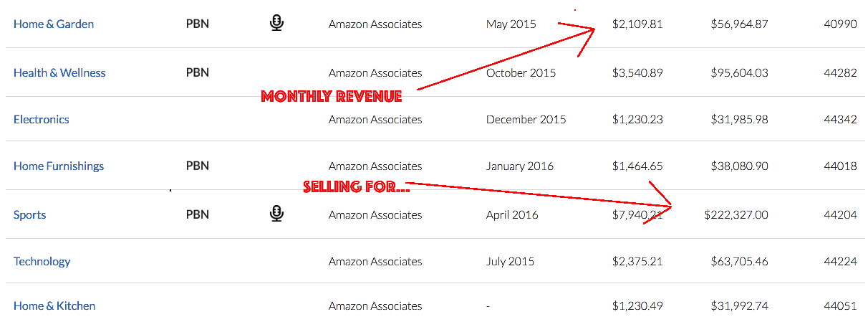868x327 pixels.
Task: Open the Health & Wellness listing link
Action: click(59, 72)
